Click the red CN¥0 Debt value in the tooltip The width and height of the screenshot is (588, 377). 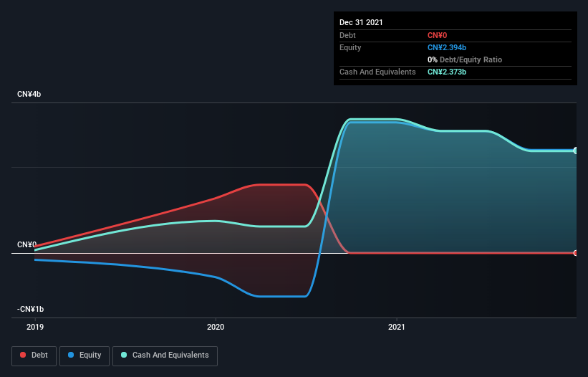point(438,35)
